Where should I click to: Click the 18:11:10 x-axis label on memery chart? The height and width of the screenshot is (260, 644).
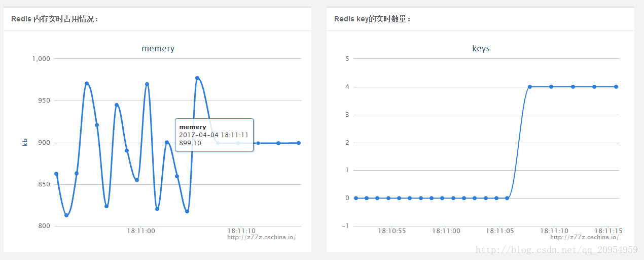pyautogui.click(x=242, y=231)
